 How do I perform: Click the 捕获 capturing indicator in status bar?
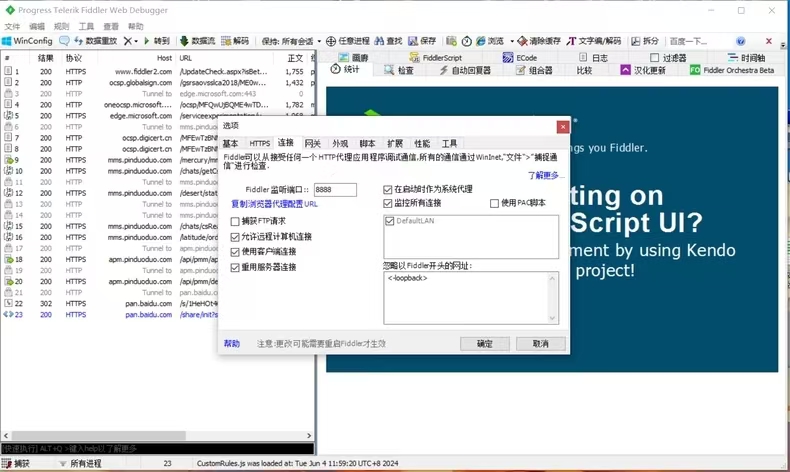pyautogui.click(x=16, y=463)
